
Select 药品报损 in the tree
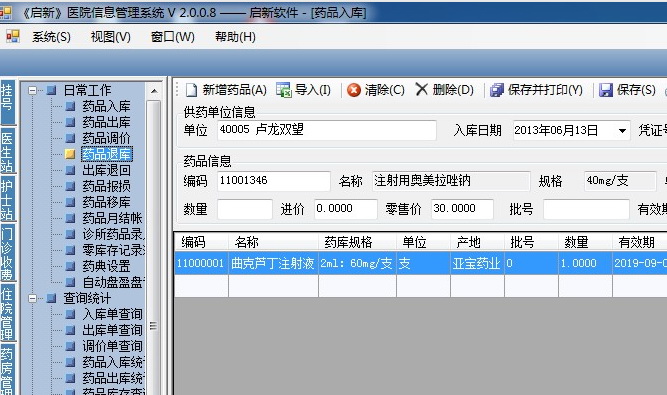pyautogui.click(x=106, y=186)
